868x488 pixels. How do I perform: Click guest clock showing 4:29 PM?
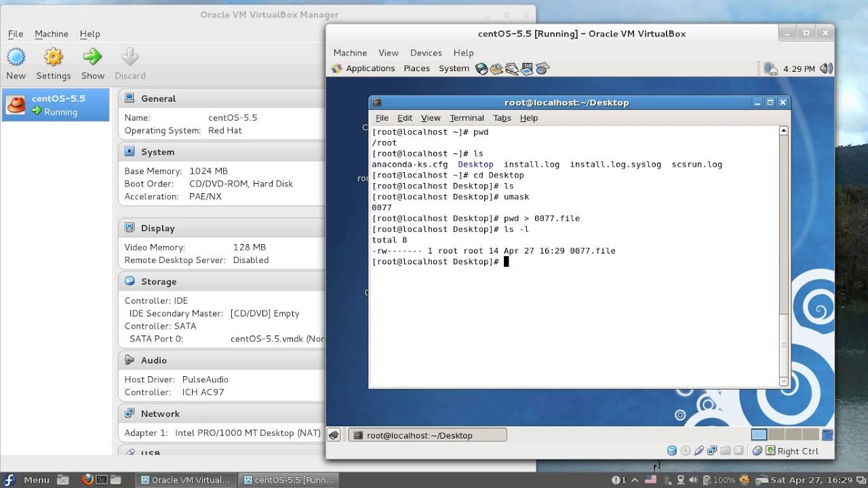coord(799,68)
